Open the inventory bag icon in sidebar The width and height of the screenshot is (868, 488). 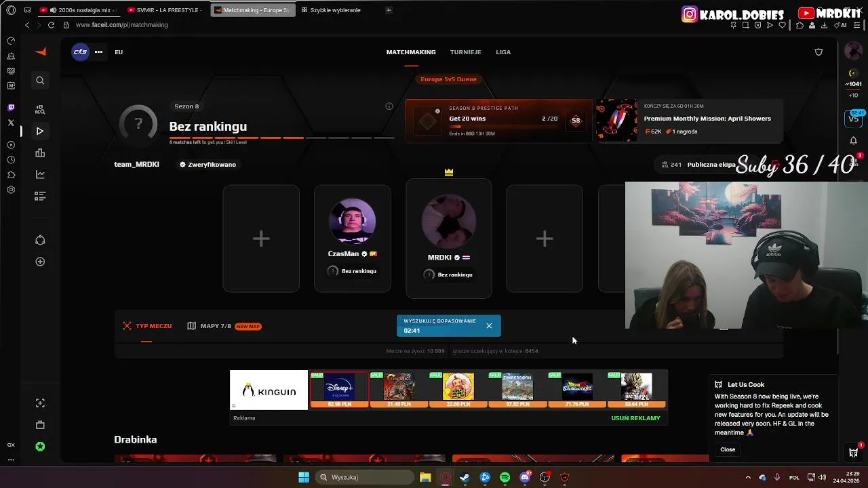(x=40, y=425)
